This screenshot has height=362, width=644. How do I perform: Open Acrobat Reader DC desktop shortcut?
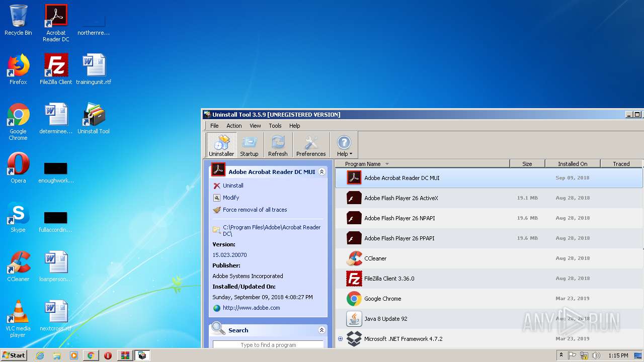pos(56,23)
